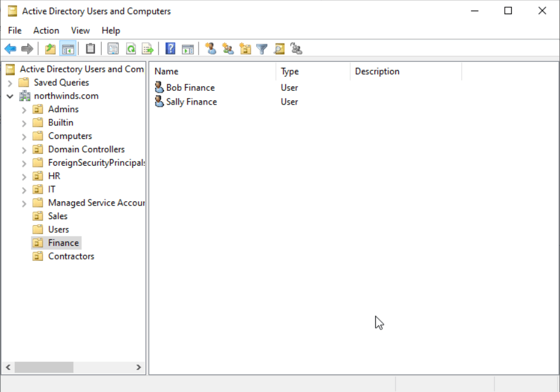Expand the Admins organizational unit
This screenshot has width=560, height=392.
point(24,109)
